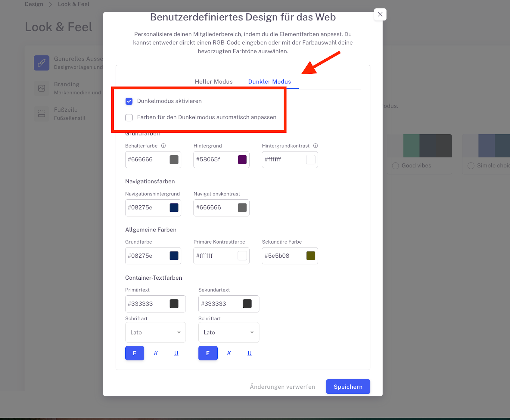Toggle bold F for Sekundärtext
Viewport: 510px width, 420px height.
(x=208, y=353)
